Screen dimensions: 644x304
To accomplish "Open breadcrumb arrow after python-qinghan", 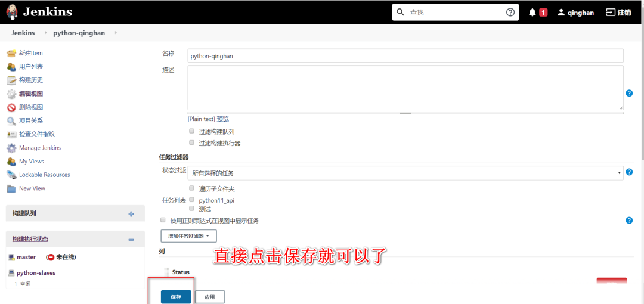I will [x=116, y=32].
